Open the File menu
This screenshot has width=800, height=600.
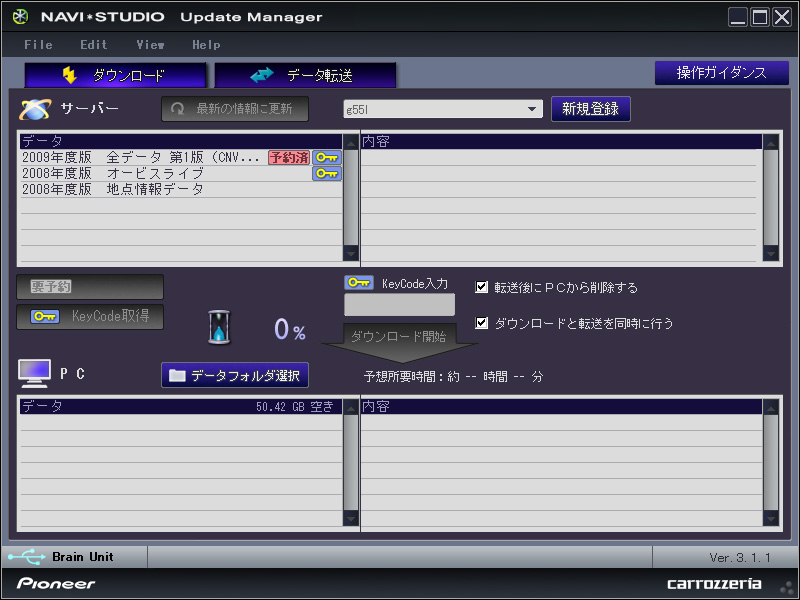point(38,45)
